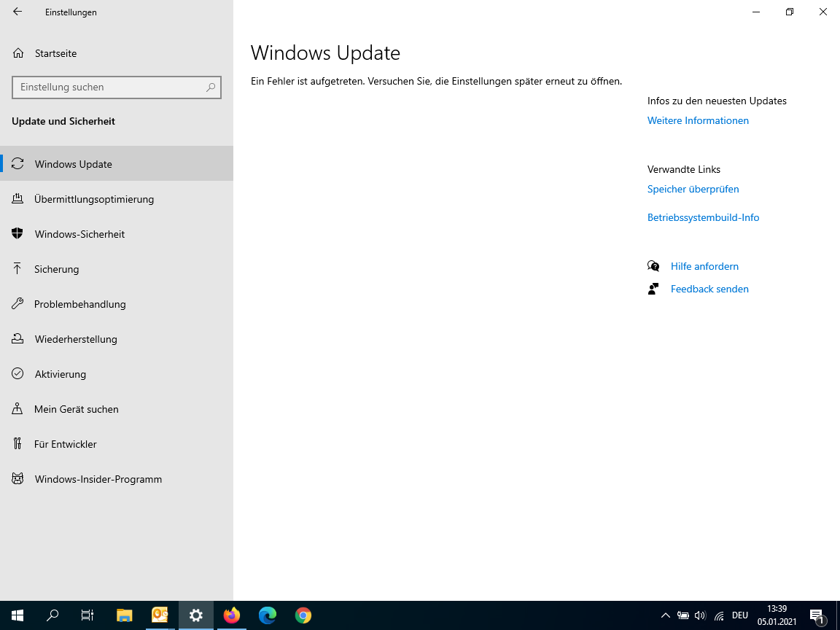Launch Google Chrome from the taskbar
The image size is (840, 630).
click(x=303, y=615)
